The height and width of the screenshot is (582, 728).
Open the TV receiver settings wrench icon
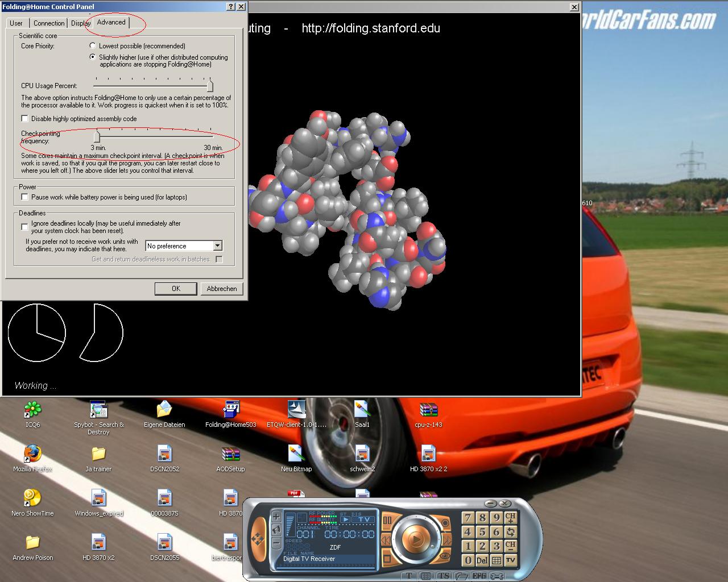[497, 576]
